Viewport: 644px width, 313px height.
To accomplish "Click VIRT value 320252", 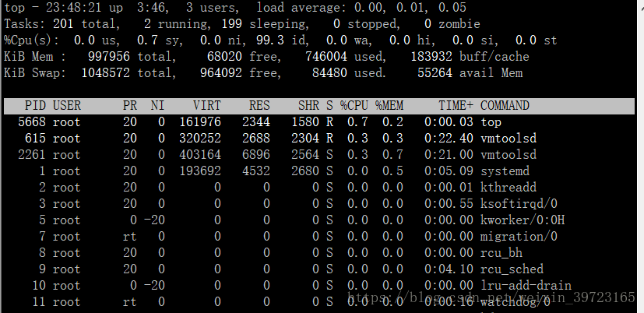I will [200, 139].
